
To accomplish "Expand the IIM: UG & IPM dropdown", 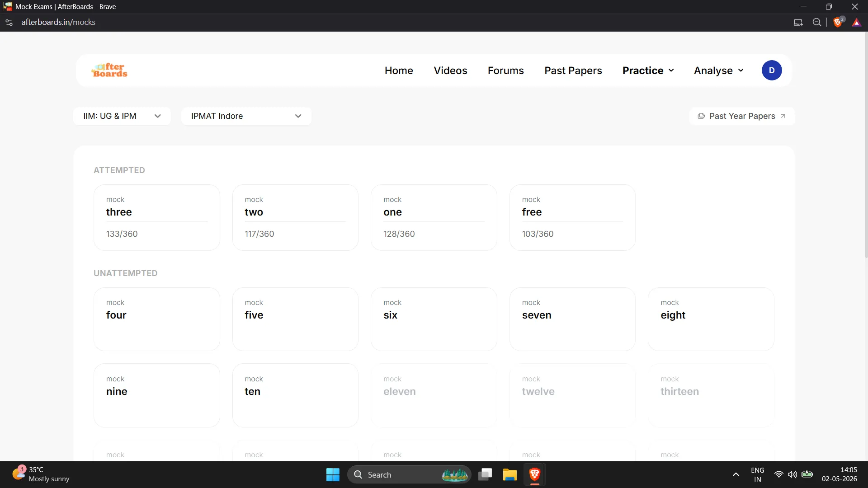I will [122, 116].
